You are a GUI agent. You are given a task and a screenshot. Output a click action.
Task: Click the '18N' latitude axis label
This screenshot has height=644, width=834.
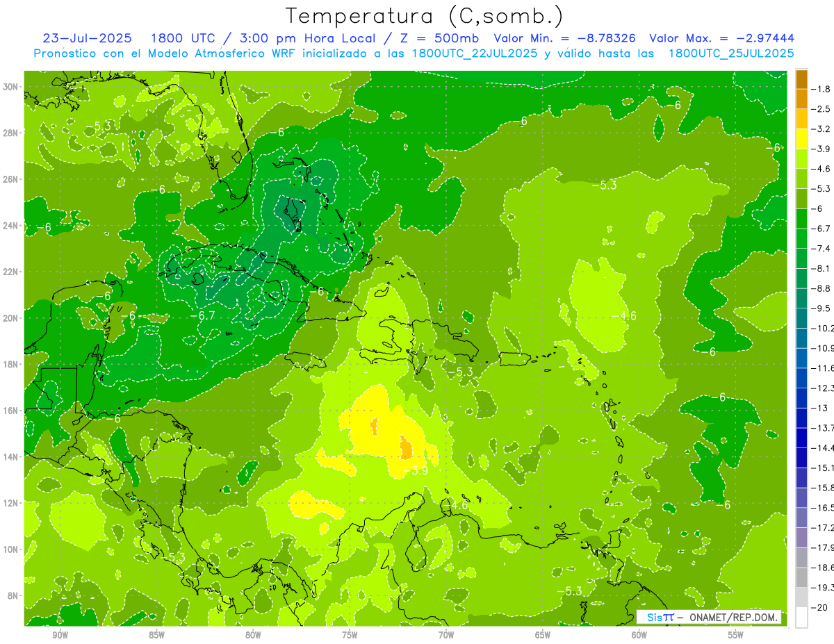tap(10, 364)
